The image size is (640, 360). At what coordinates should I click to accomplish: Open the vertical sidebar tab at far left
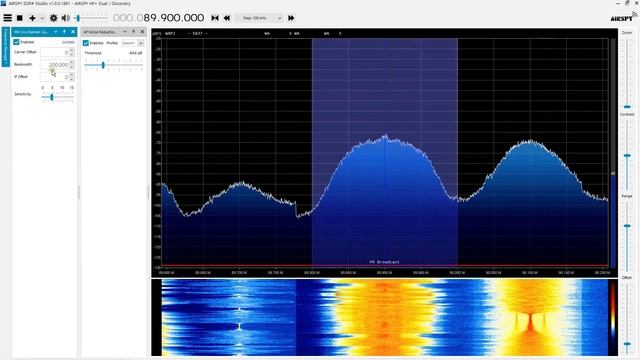(x=6, y=47)
